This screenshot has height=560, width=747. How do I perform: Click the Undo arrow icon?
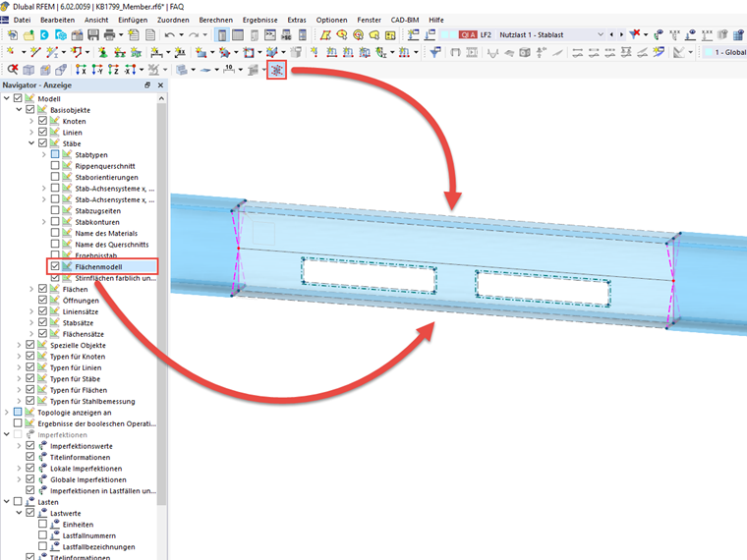pos(170,34)
